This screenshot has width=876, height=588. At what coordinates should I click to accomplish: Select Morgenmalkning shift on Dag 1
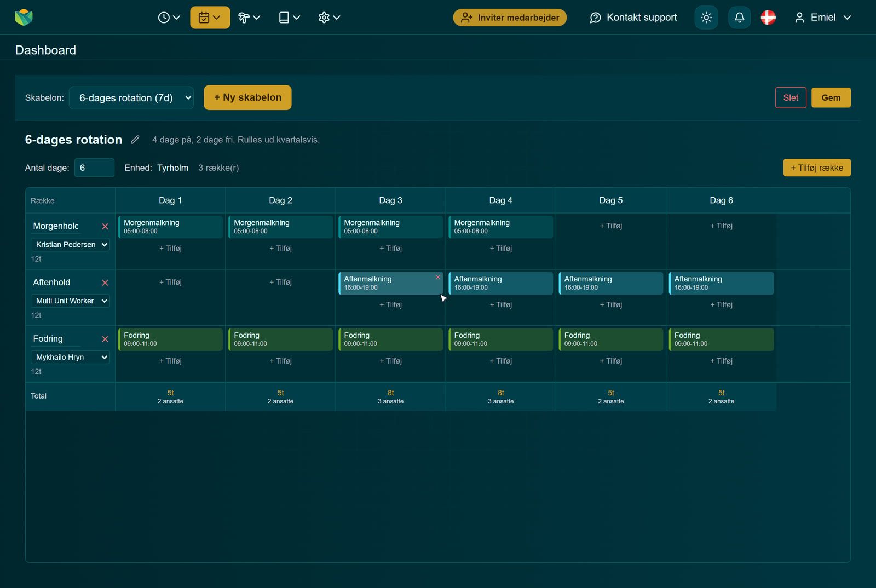click(x=170, y=227)
